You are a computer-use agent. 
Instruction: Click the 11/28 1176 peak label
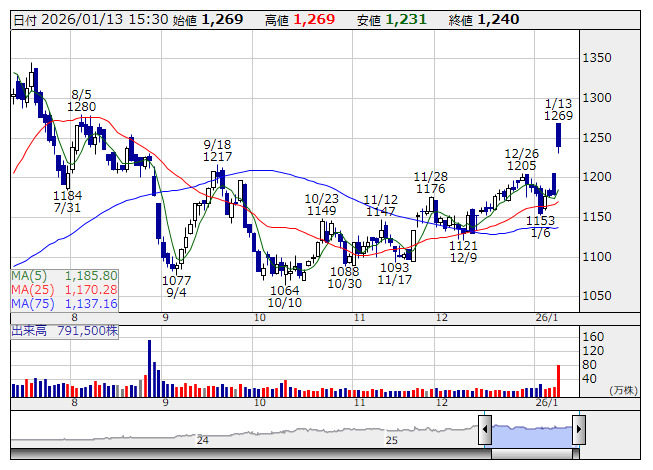431,183
